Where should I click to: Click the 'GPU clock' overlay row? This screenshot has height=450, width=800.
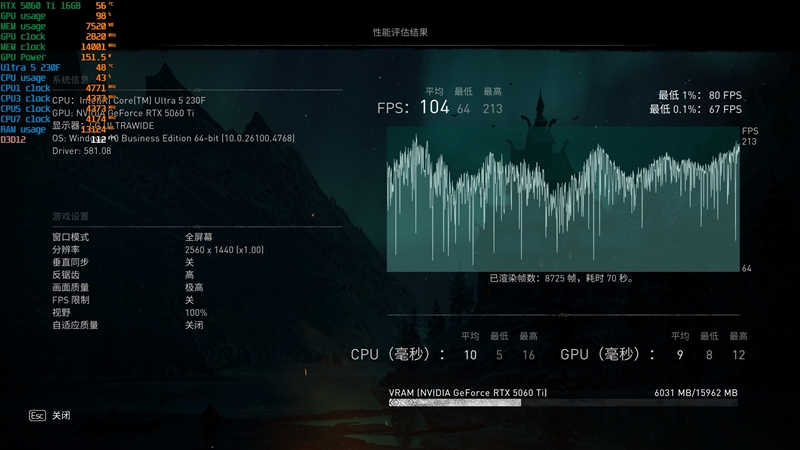pos(58,37)
